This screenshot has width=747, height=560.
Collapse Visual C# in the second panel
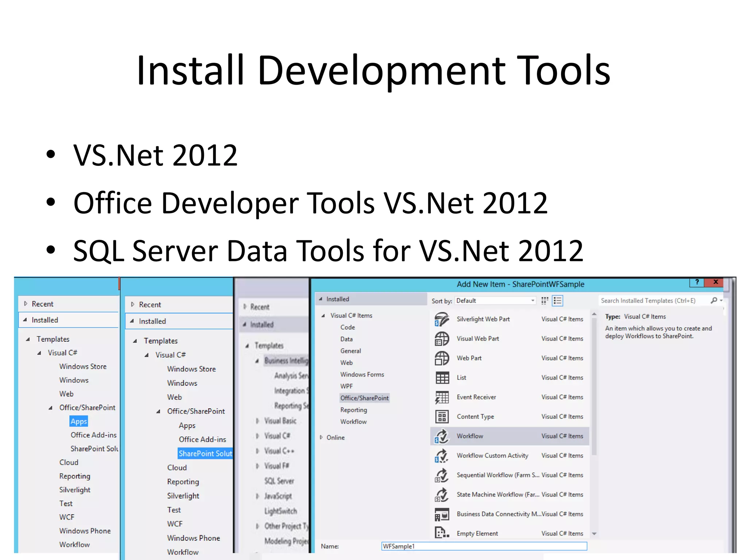coord(146,355)
